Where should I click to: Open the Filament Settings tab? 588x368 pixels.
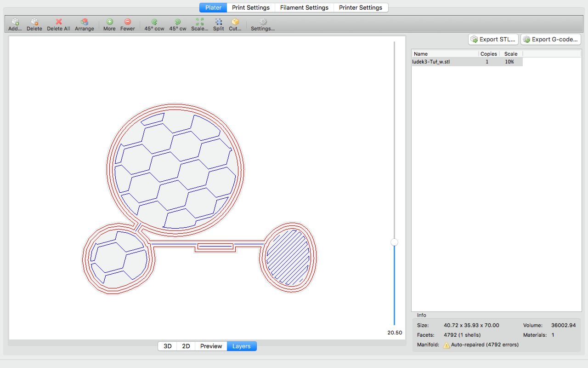click(x=304, y=8)
